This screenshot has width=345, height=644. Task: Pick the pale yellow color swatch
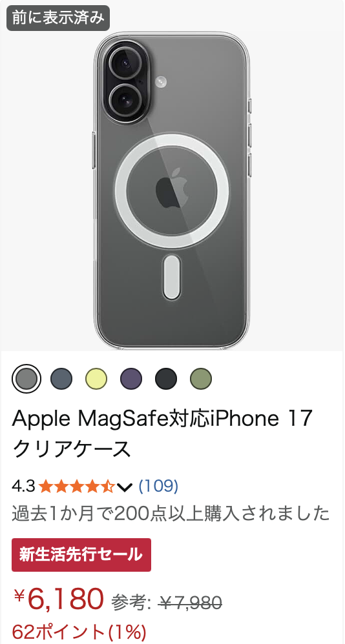tap(96, 378)
